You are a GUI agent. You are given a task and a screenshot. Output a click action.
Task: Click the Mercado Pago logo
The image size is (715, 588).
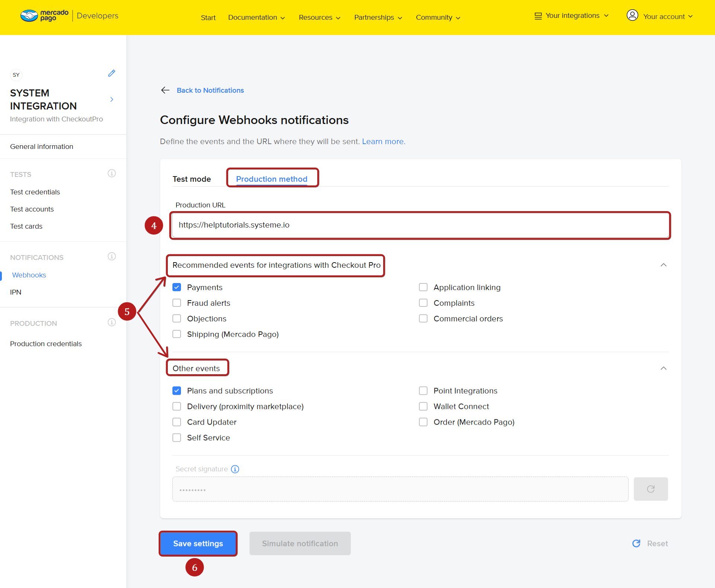pyautogui.click(x=45, y=16)
